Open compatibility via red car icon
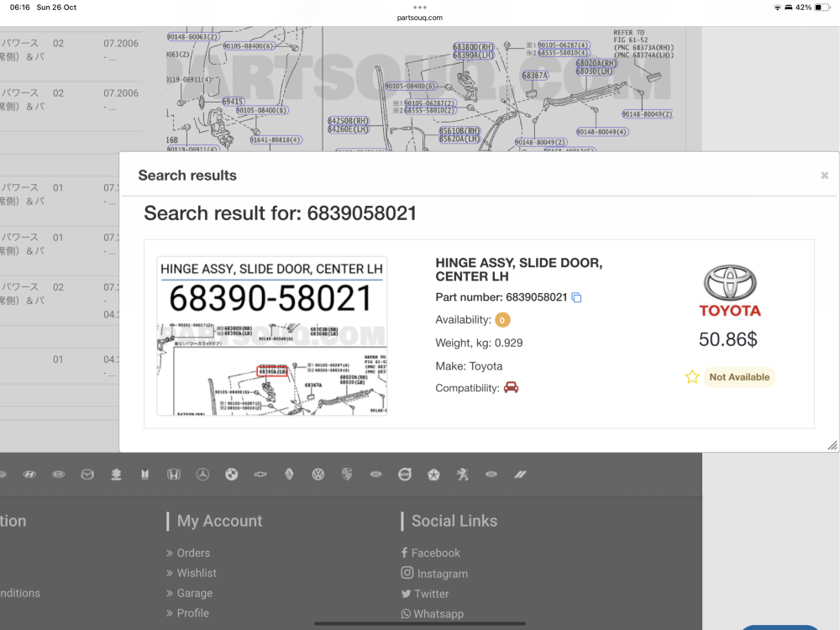Viewport: 840px width, 630px height. [x=511, y=387]
